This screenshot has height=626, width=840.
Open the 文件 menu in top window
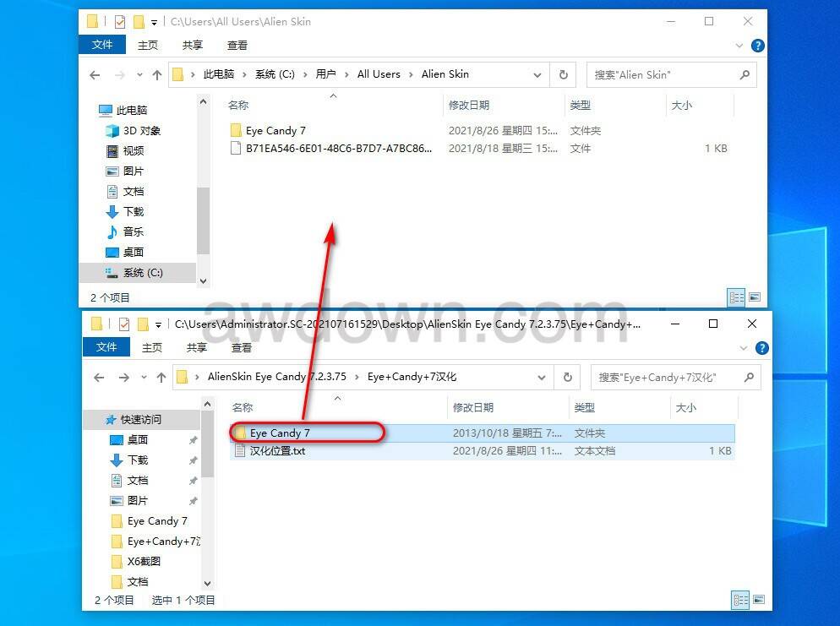pyautogui.click(x=102, y=45)
